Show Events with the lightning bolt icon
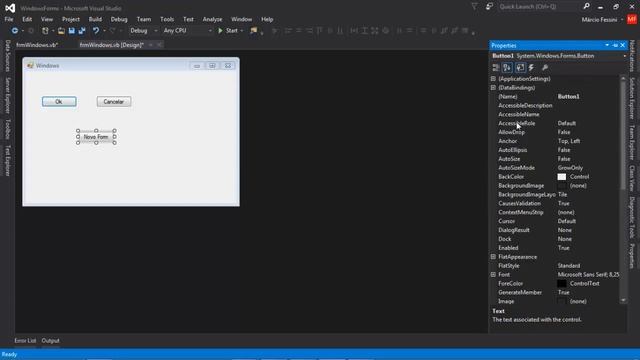640x360 pixels. [x=531, y=68]
